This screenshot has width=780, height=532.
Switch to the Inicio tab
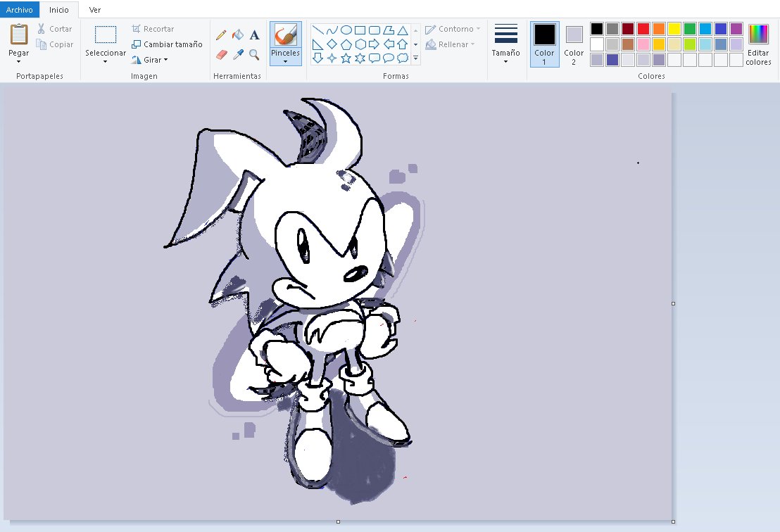point(58,9)
